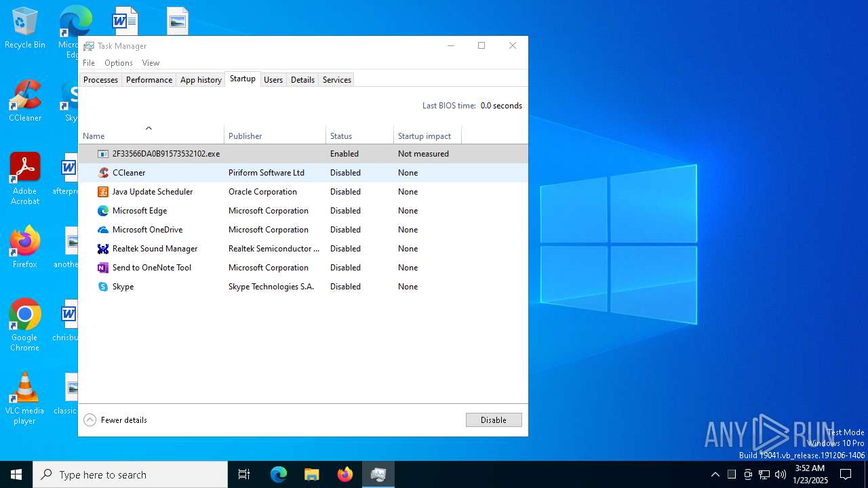
Task: Click the taskbar search box
Action: [130, 474]
